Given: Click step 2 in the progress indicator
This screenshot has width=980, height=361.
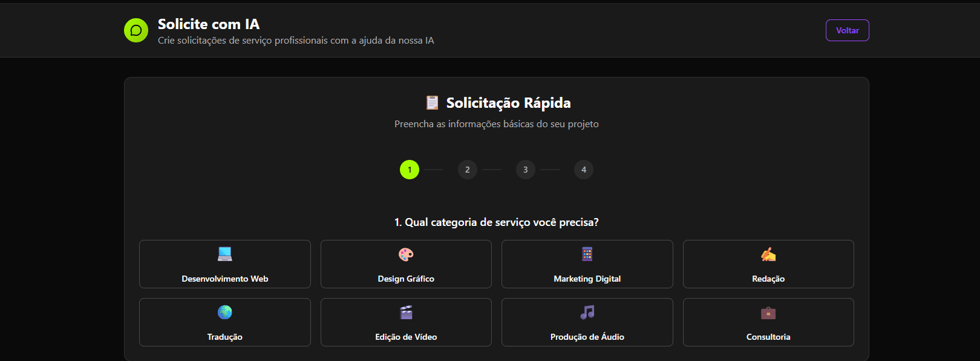Looking at the screenshot, I should point(467,170).
